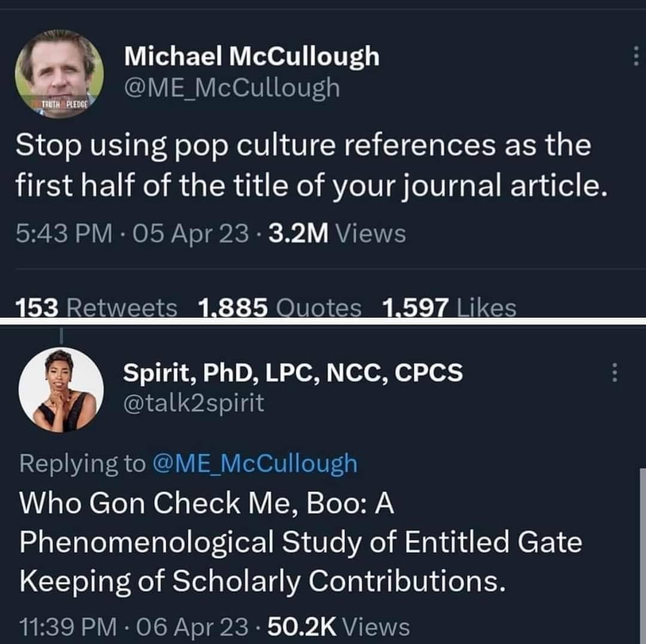The height and width of the screenshot is (644, 646).
Task: Click Michael McCullough's profile picture
Action: (59, 74)
